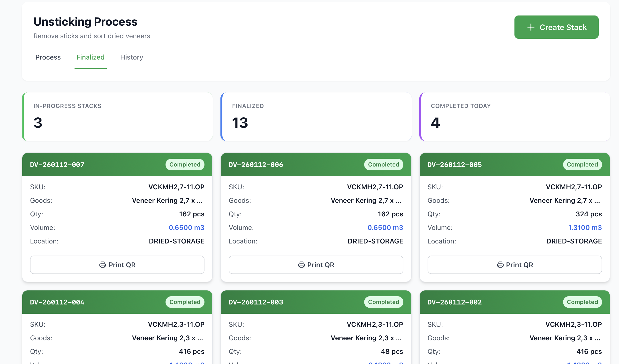Click Completed badge on DV-260112-004

click(185, 302)
